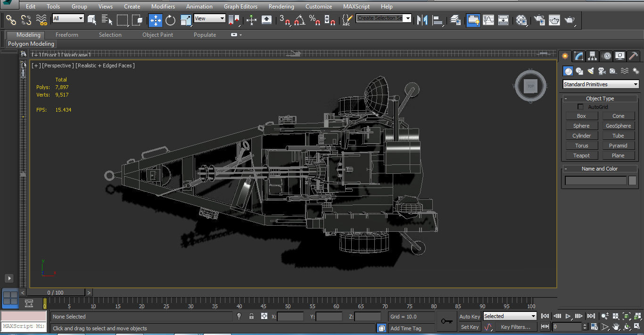Open the selection filter All dropdown

(x=68, y=18)
